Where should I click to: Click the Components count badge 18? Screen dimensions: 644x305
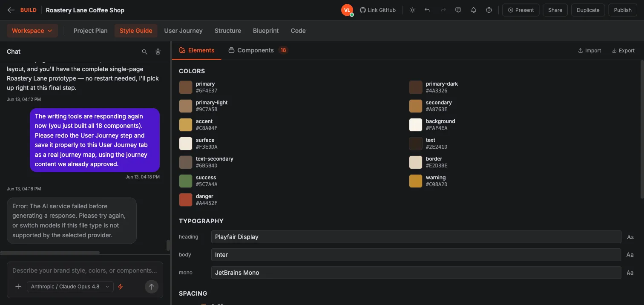[283, 50]
